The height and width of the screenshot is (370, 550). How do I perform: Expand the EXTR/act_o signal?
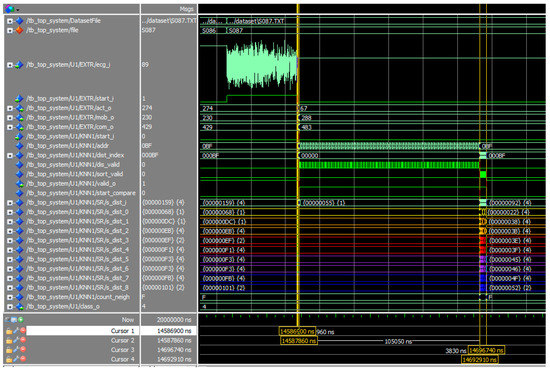pos(10,108)
